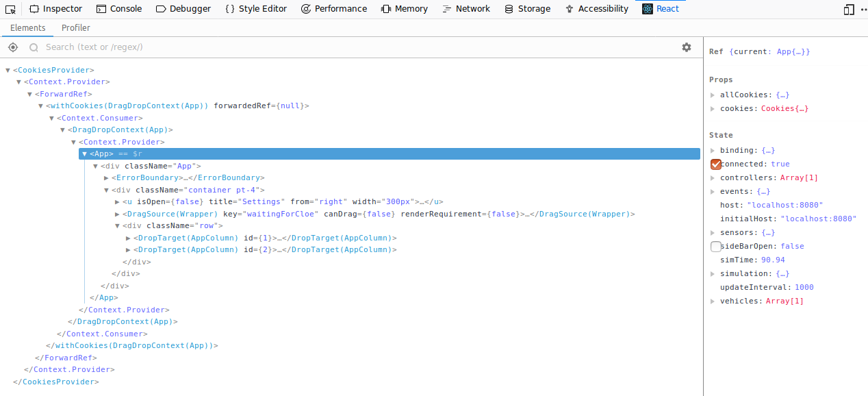868x396 pixels.
Task: Open the Performance tab
Action: pyautogui.click(x=334, y=9)
